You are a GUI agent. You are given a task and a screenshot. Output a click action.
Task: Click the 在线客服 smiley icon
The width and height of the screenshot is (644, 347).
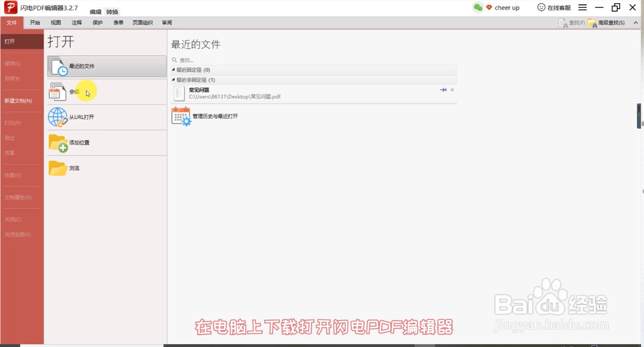coord(541,7)
